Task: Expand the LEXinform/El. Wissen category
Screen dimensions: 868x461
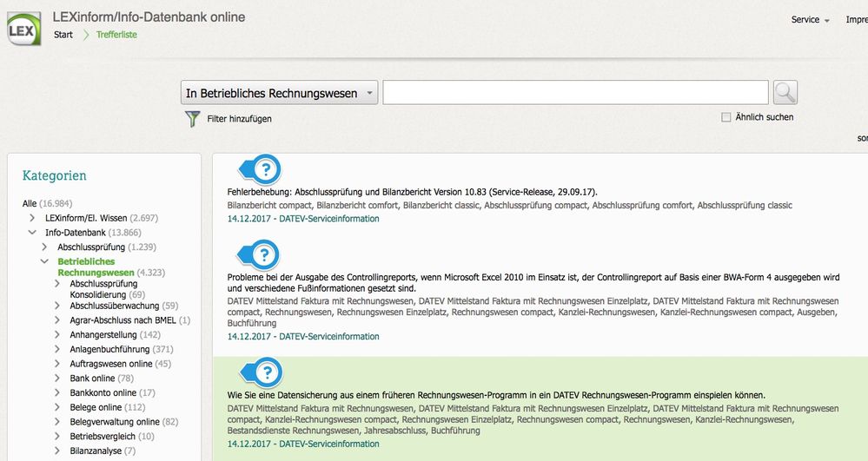Action: (x=33, y=218)
